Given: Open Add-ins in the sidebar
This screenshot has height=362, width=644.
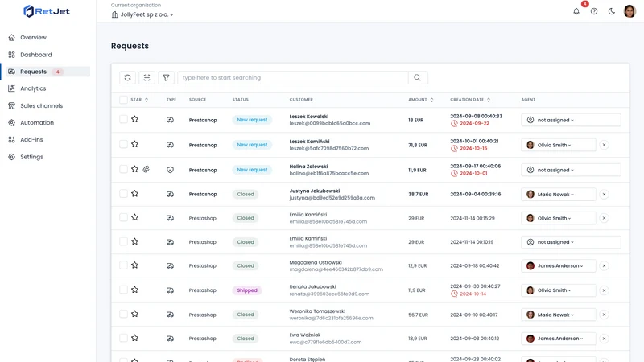Looking at the screenshot, I should 31,139.
